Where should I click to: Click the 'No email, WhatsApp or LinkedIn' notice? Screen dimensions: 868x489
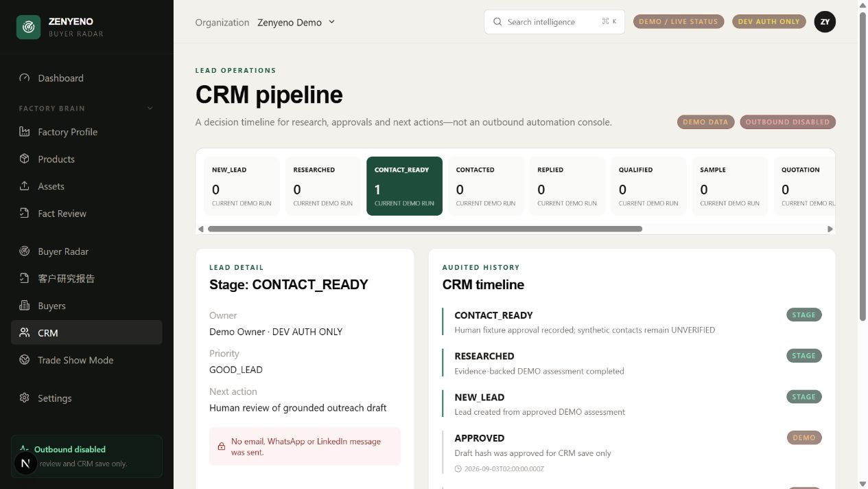(x=306, y=446)
